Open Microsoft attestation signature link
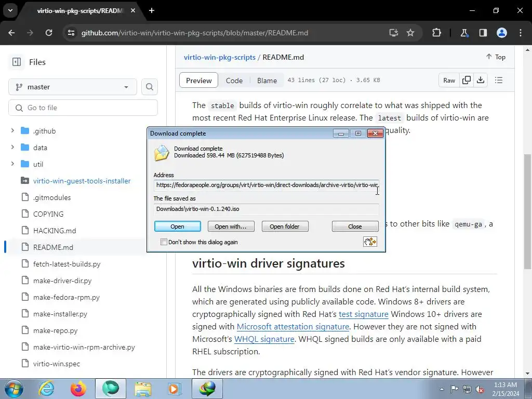 coord(293,327)
